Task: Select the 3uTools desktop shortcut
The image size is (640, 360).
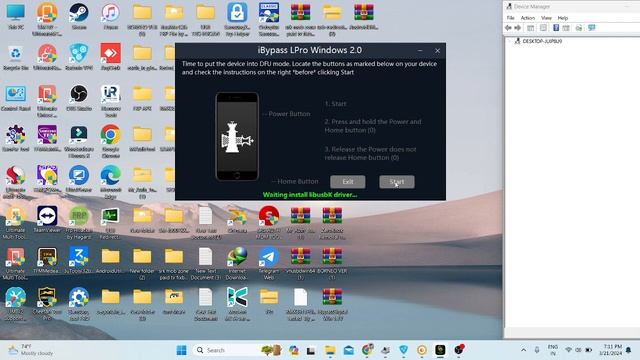Action: [79, 260]
